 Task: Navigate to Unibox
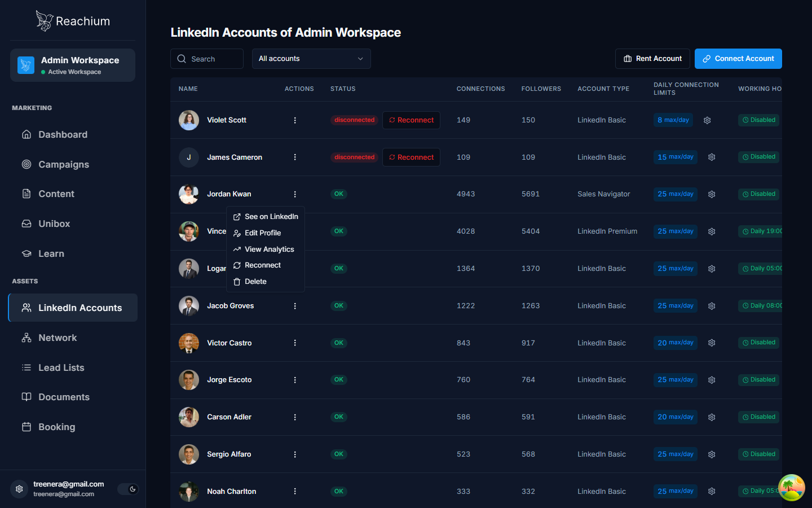(x=73, y=224)
